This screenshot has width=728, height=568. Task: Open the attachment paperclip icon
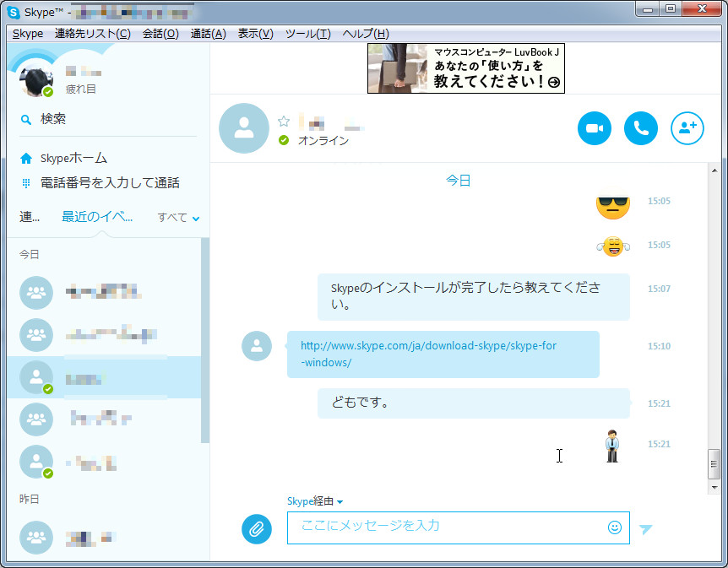point(257,529)
